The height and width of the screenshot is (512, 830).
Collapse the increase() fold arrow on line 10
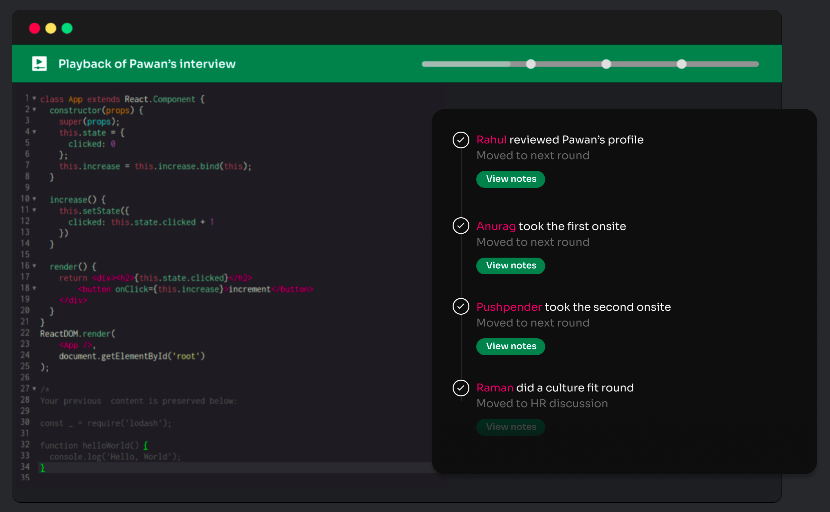34,199
